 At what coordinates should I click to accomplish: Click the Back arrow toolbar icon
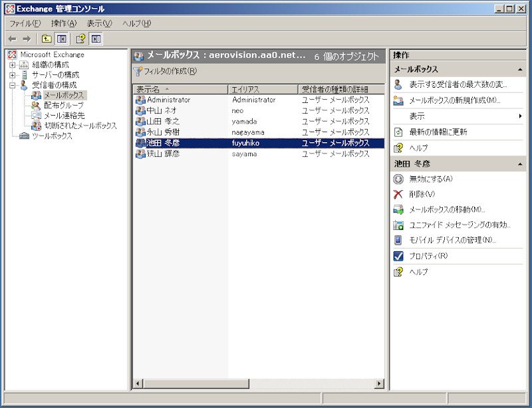12,39
